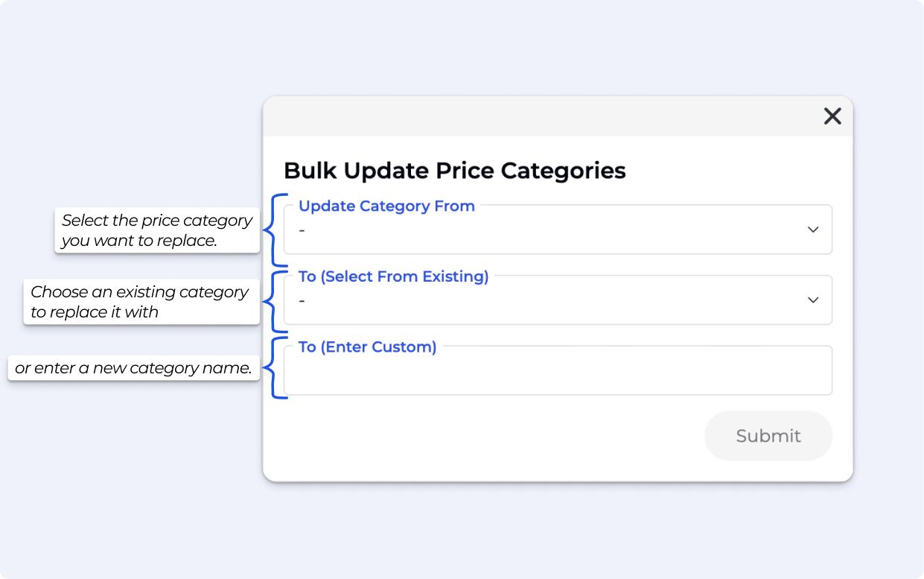Click the Update Category From label
This screenshot has height=579, width=924.
[386, 206]
